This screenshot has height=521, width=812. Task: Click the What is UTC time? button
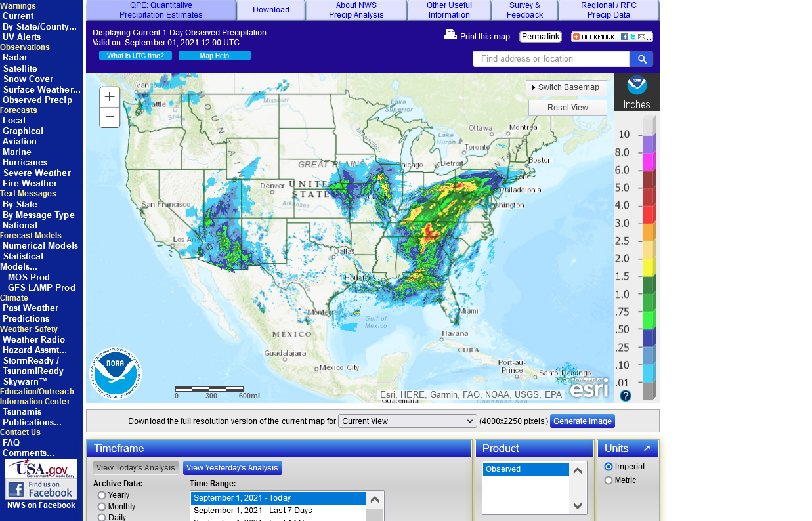point(136,56)
